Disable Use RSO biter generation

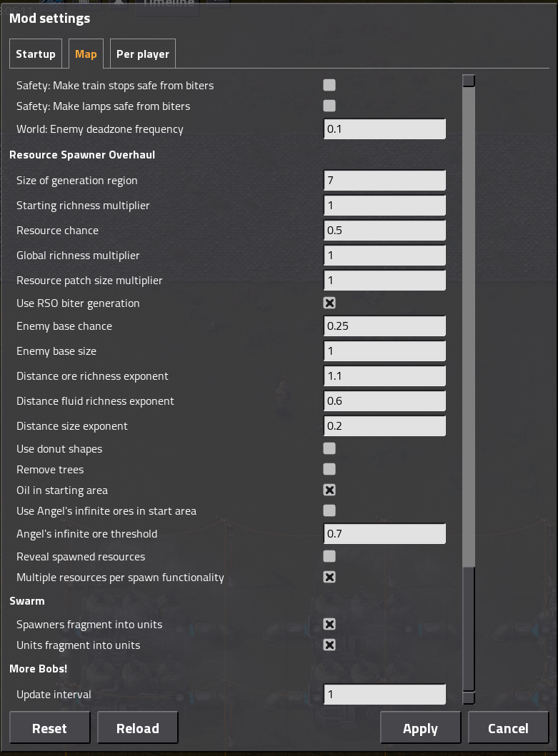point(329,303)
